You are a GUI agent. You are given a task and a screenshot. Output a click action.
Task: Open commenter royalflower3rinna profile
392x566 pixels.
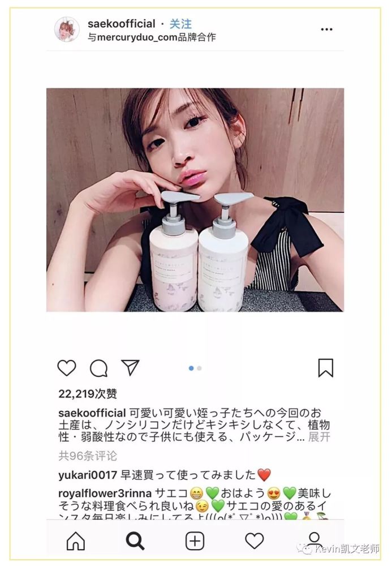(x=105, y=493)
